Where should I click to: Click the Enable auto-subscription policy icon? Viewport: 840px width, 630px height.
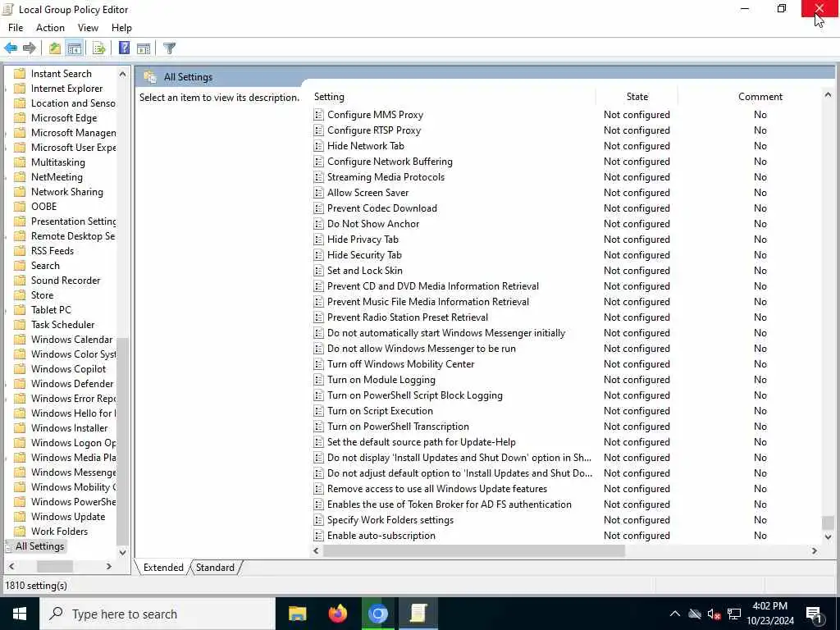319,536
